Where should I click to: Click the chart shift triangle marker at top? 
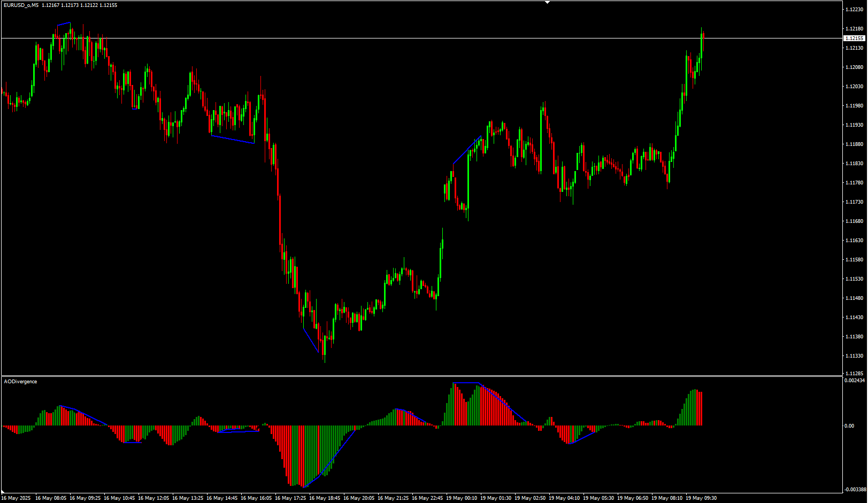point(547,3)
